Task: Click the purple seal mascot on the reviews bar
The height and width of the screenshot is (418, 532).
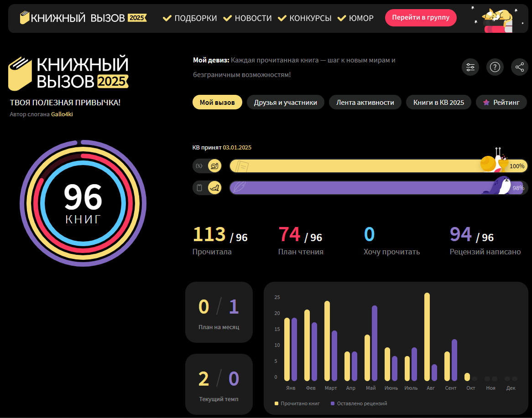Action: (x=497, y=186)
